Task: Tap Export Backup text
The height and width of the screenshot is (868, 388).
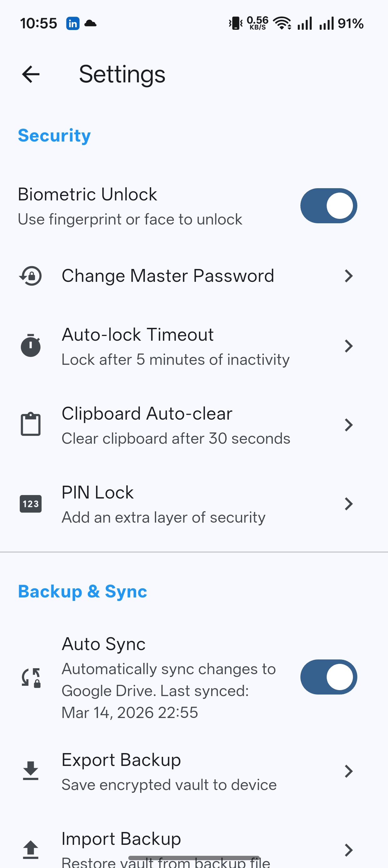Action: pyautogui.click(x=121, y=760)
